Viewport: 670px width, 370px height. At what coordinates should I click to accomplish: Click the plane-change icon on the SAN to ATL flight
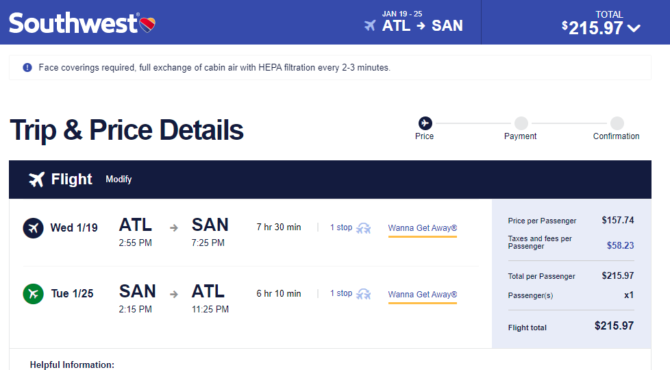[x=364, y=294]
